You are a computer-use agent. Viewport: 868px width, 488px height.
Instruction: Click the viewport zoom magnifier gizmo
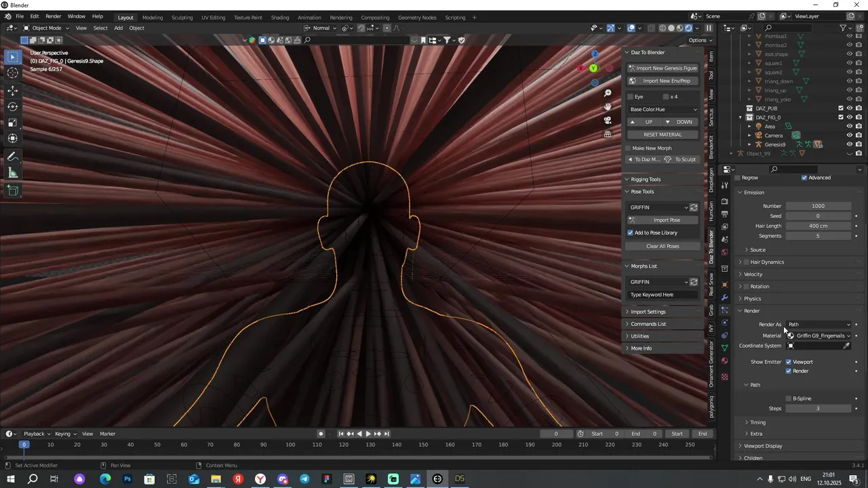(608, 93)
